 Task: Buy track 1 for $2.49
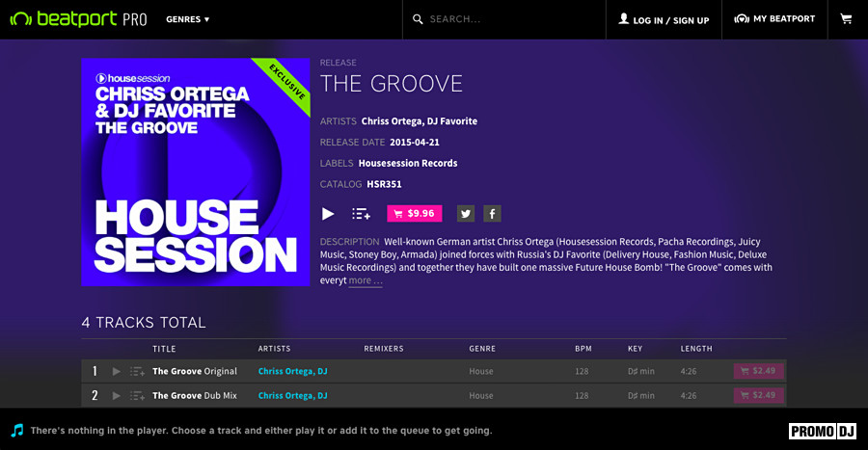click(758, 371)
